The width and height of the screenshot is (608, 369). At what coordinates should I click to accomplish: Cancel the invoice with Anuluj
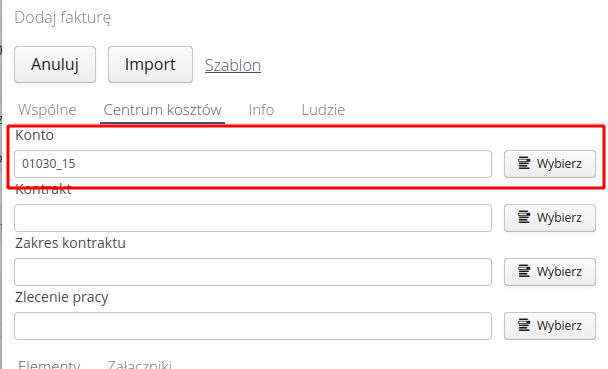tap(55, 64)
